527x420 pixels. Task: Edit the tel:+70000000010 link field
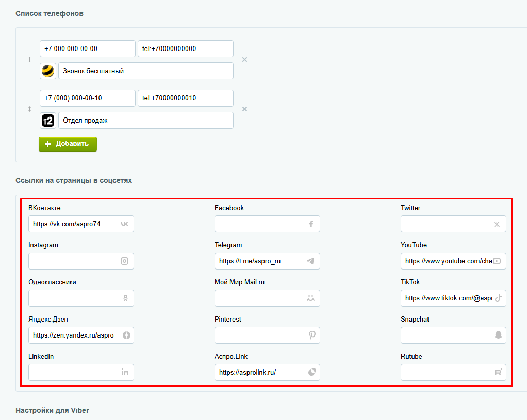[x=186, y=98]
